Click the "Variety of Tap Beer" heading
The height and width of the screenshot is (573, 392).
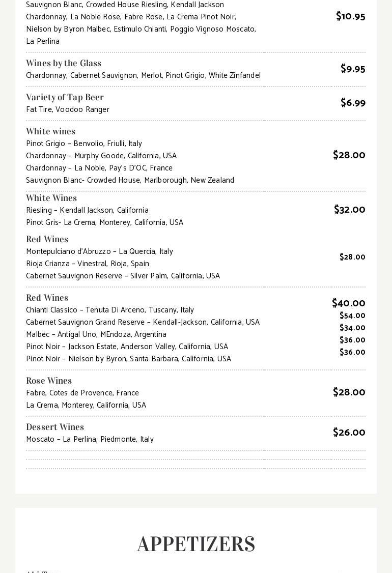[x=65, y=97]
